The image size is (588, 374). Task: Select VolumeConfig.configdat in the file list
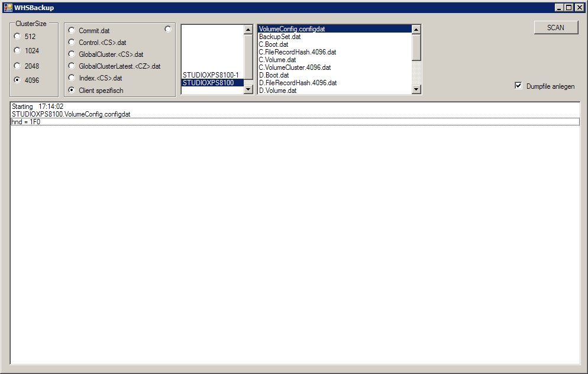pyautogui.click(x=334, y=29)
